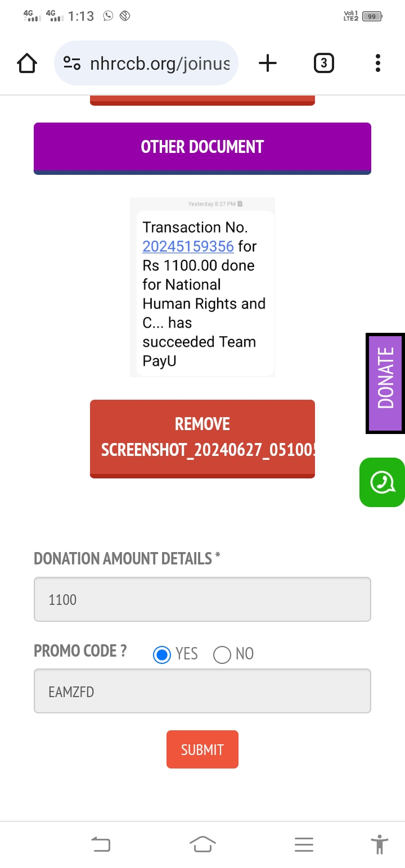Open the site info icon in address bar
Viewport: 405px width, 868px height.
coord(72,64)
